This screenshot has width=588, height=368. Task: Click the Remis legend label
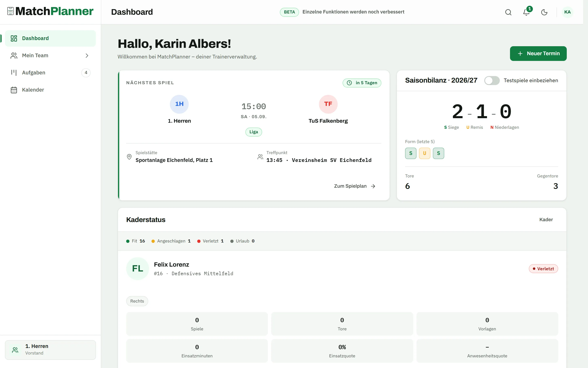pyautogui.click(x=474, y=127)
